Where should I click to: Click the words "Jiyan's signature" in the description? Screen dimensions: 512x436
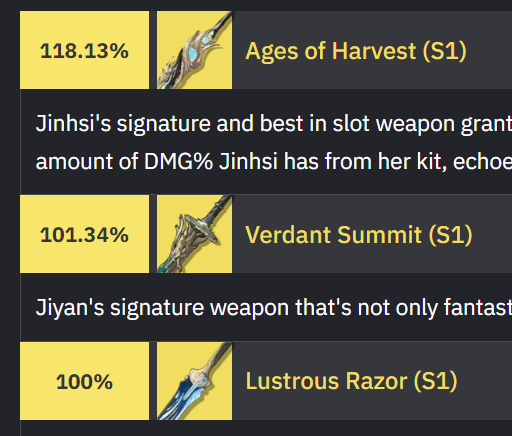tap(120, 308)
